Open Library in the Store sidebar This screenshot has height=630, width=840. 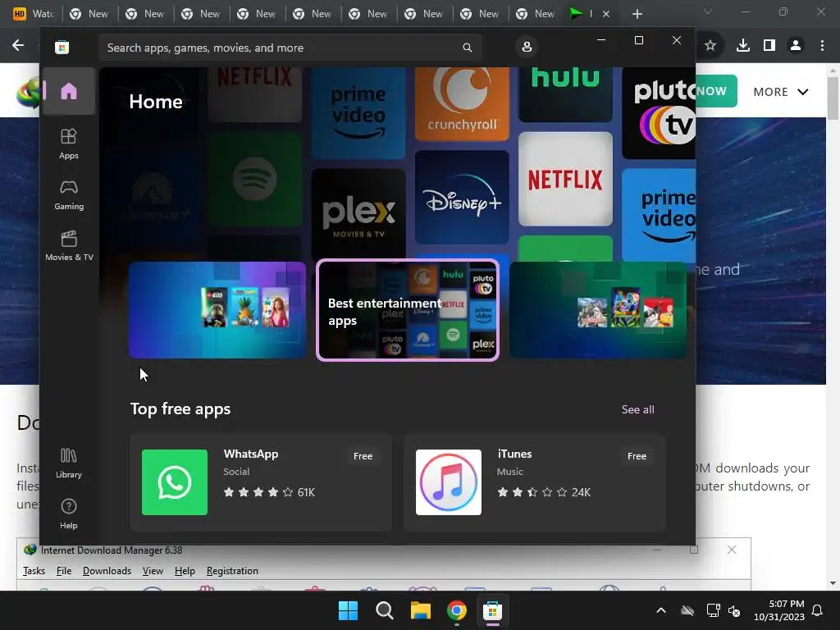point(69,463)
